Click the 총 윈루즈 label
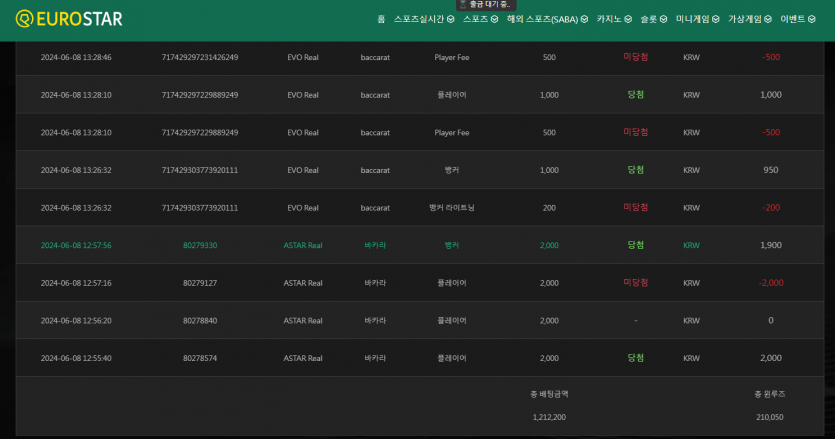The image size is (835, 439). (769, 394)
